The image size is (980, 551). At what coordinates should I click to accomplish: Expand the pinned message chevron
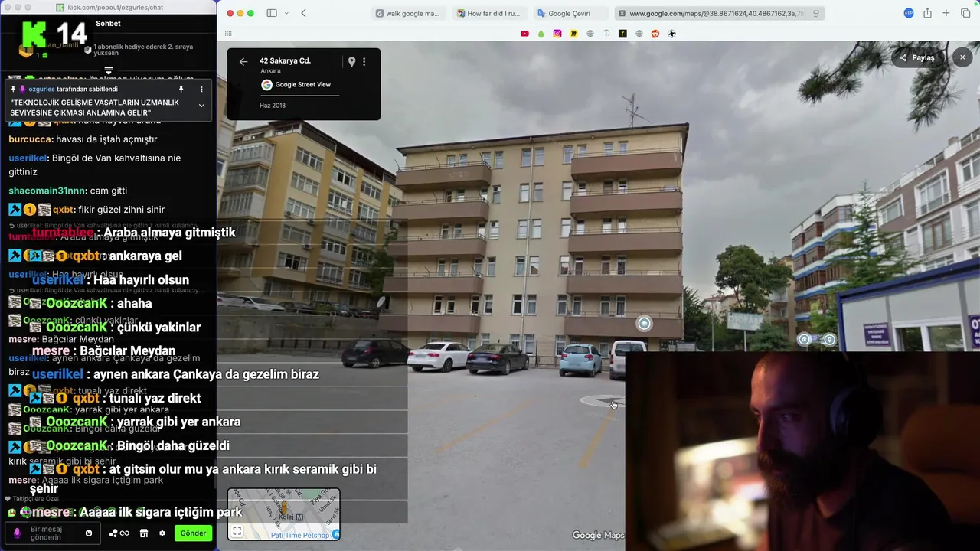coord(201,106)
